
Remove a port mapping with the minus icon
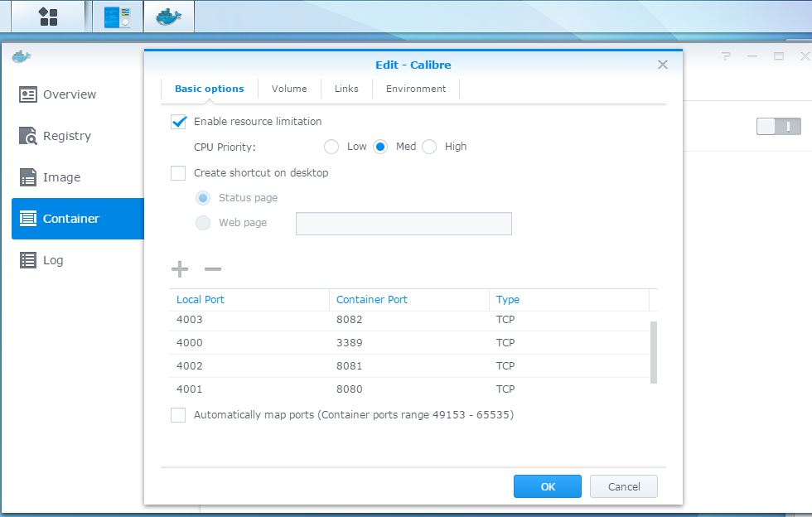click(213, 269)
